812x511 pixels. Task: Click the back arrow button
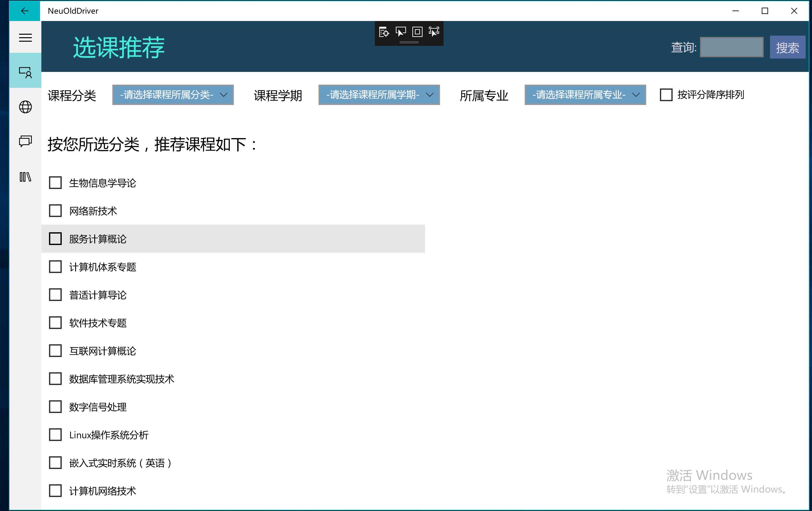[x=24, y=11]
